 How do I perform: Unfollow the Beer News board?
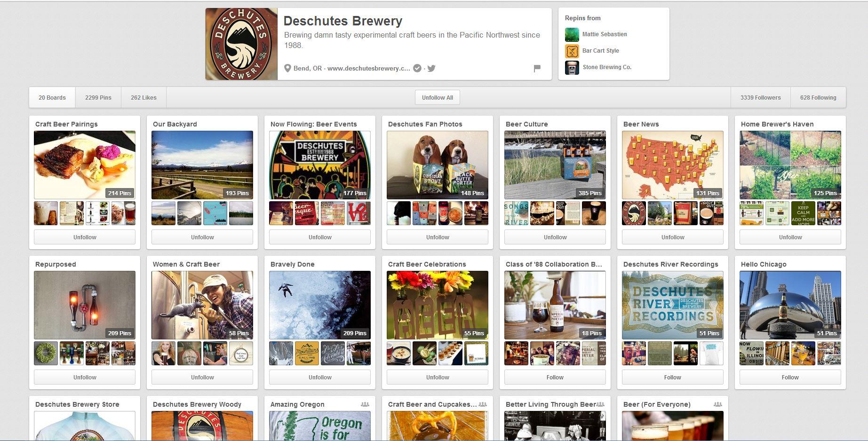tap(673, 237)
